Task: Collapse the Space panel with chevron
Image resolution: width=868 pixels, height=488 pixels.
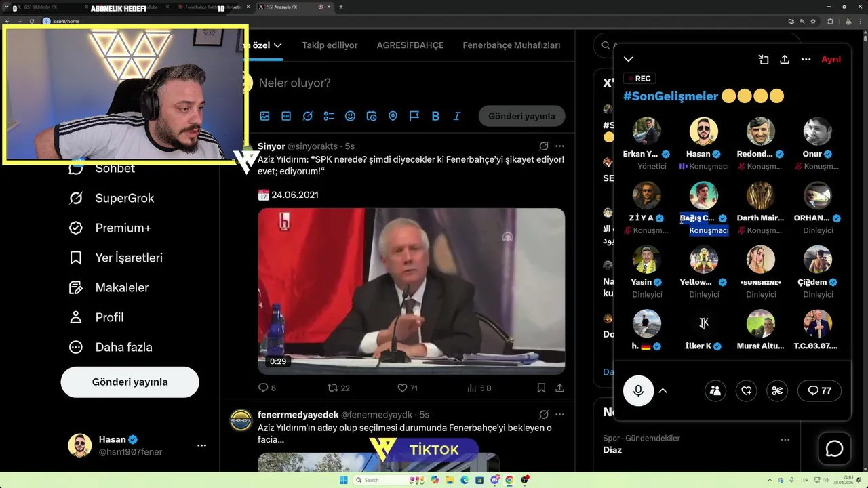Action: point(629,60)
